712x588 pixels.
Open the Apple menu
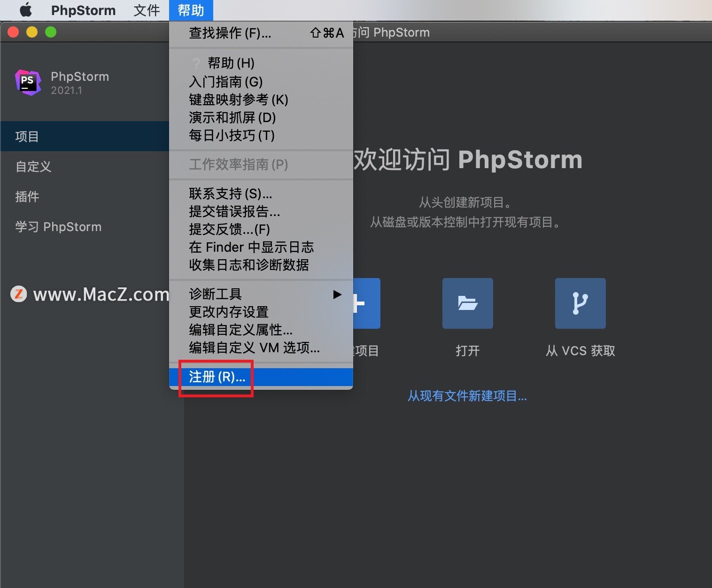point(26,10)
